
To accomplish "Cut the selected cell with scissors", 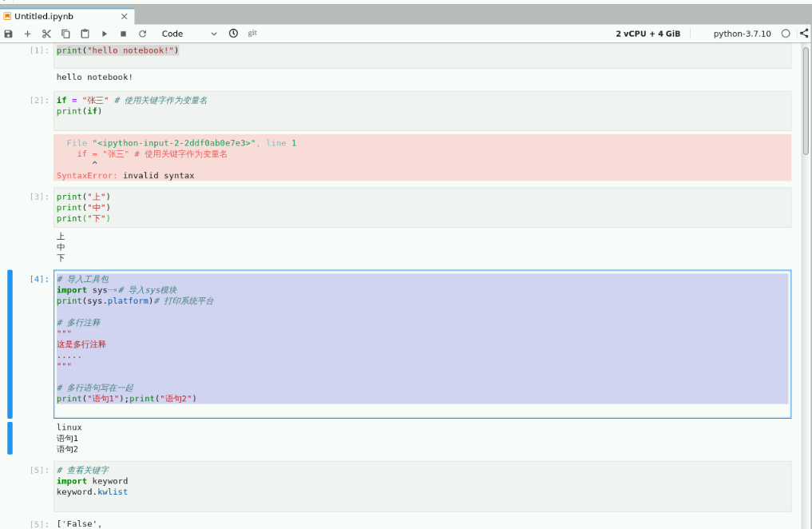I will pos(46,34).
